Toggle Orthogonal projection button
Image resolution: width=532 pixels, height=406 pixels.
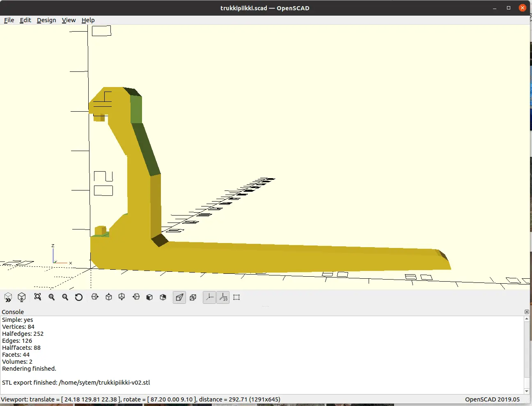[193, 297]
